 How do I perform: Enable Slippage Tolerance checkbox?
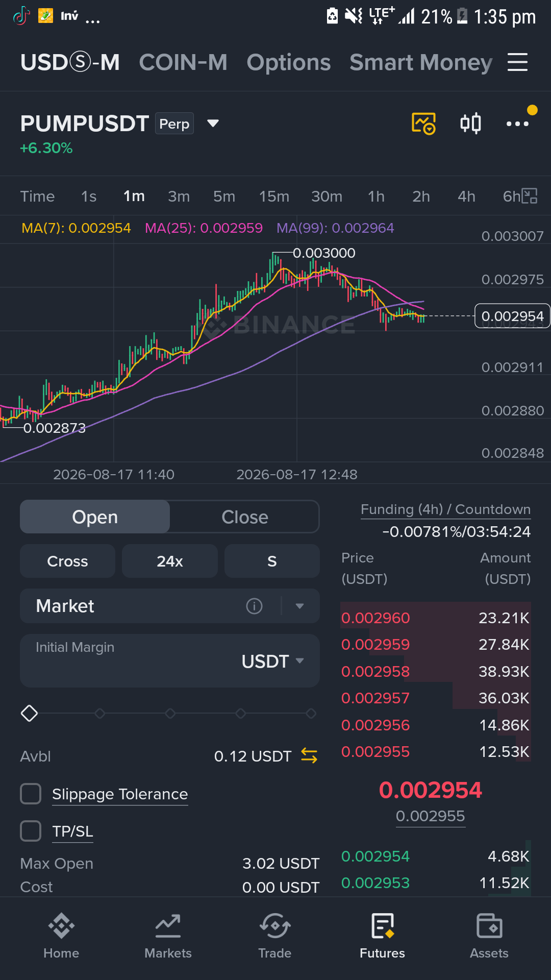(31, 794)
